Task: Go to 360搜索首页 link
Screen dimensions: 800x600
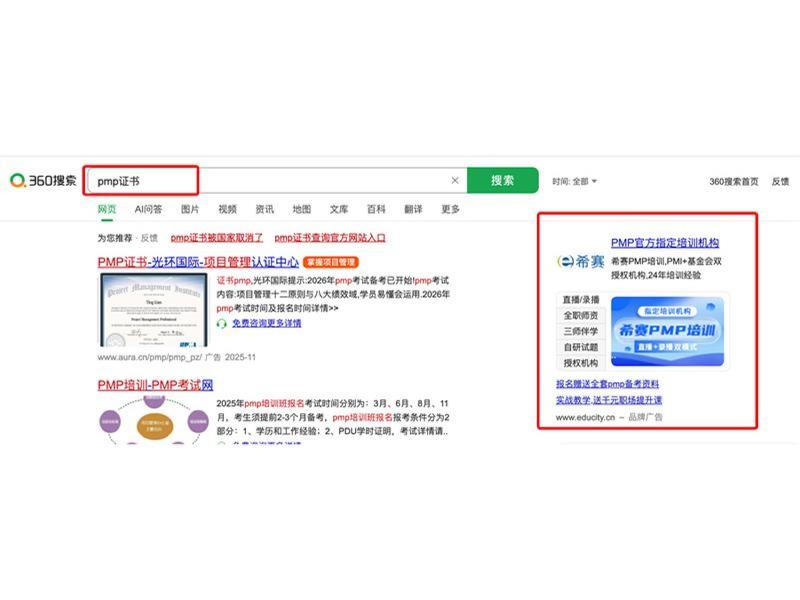Action: pos(733,181)
